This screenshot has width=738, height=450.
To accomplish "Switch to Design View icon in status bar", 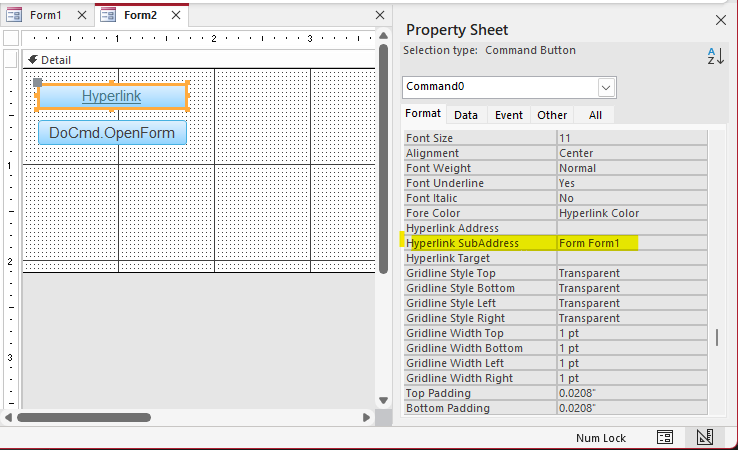I will click(705, 437).
